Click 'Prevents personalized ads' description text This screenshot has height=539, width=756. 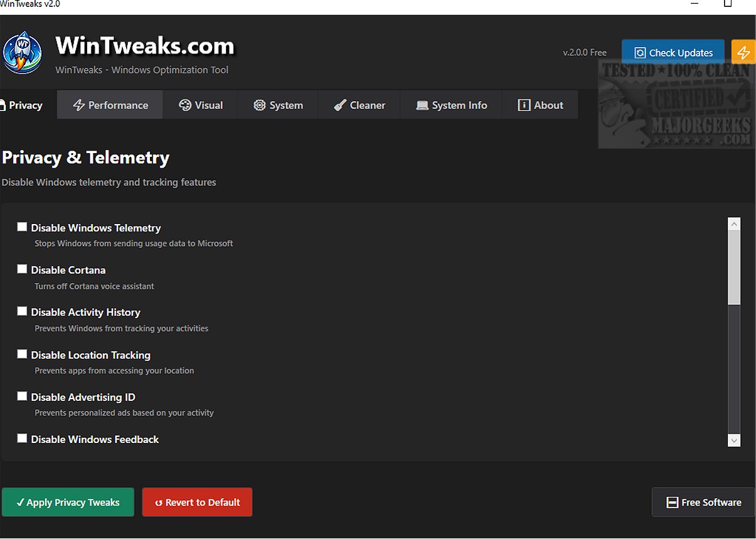tap(124, 413)
